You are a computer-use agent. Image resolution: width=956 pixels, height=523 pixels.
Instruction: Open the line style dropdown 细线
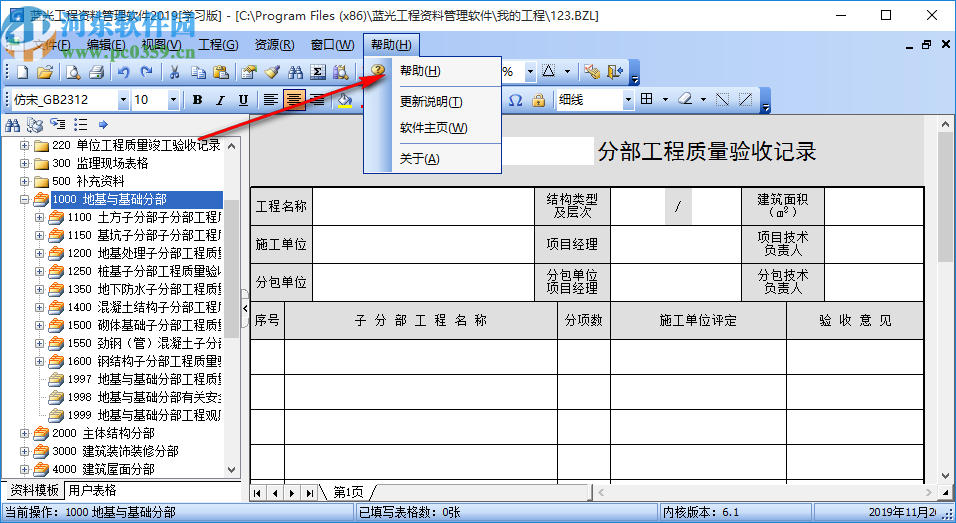point(628,100)
